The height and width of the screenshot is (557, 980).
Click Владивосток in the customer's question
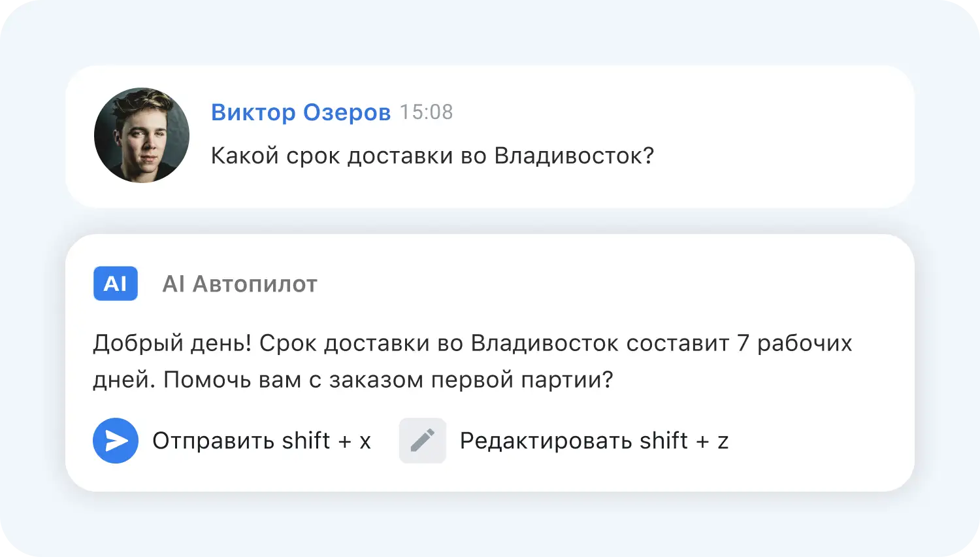point(574,156)
